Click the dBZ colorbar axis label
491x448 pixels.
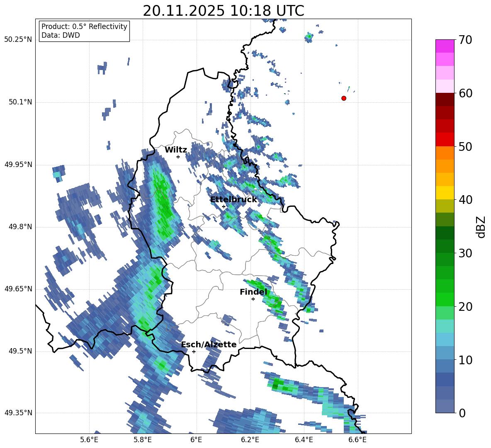coord(481,227)
